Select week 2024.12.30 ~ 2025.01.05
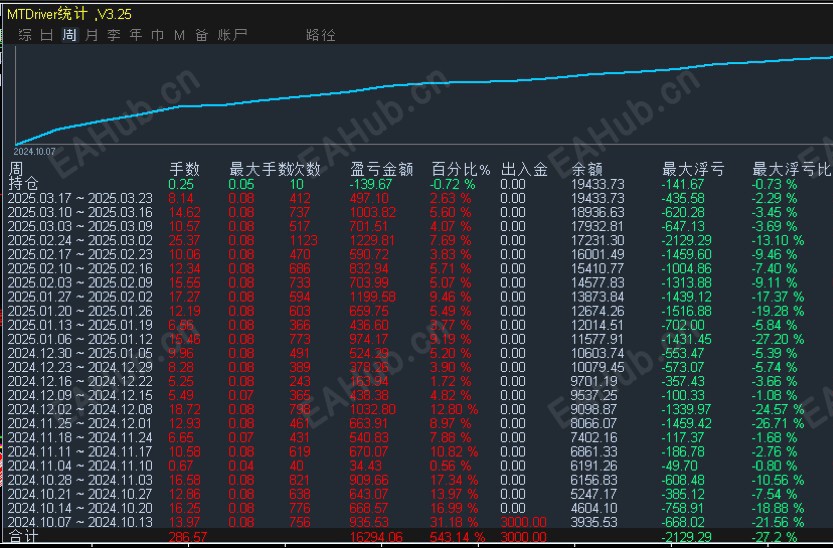 (x=80, y=353)
